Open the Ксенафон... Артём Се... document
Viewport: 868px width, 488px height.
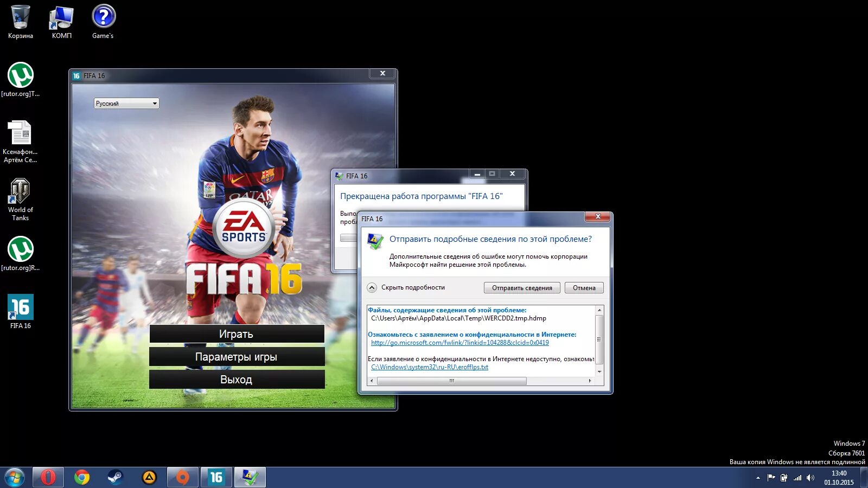[x=21, y=141]
